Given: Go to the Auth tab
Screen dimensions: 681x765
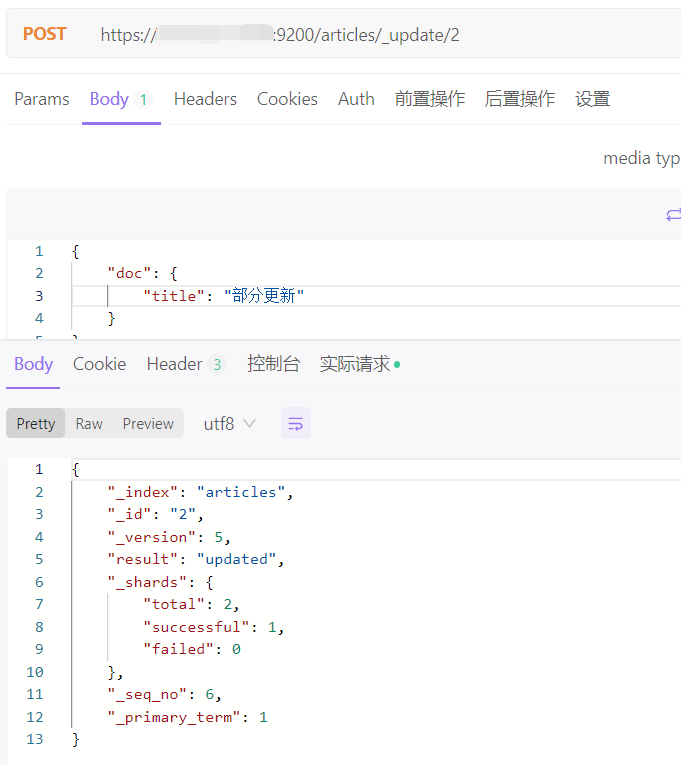Looking at the screenshot, I should point(356,99).
